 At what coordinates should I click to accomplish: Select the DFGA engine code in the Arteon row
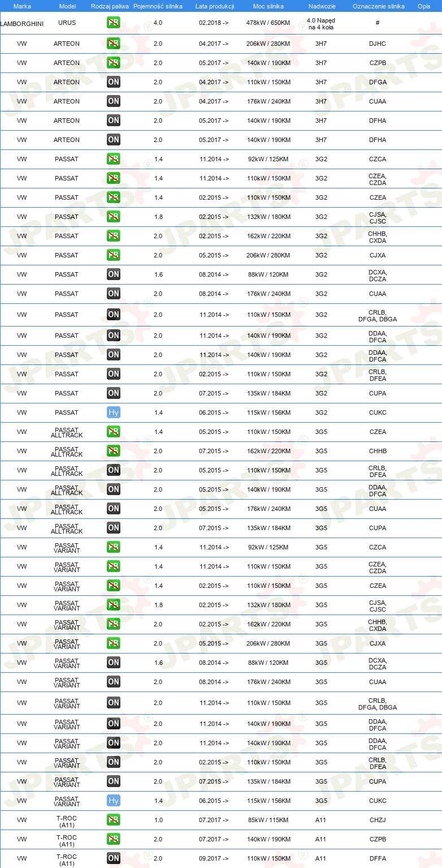point(378,82)
